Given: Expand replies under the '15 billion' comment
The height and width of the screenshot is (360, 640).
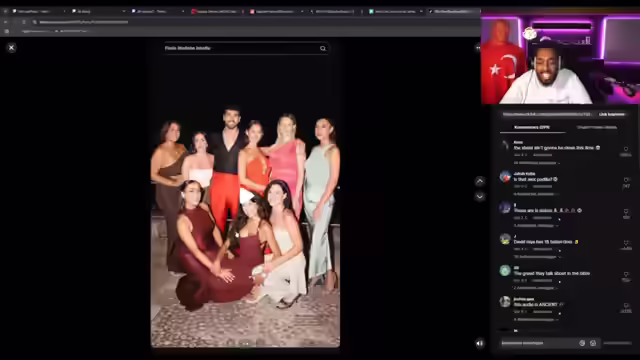Looking at the screenshot, I should click(536, 257).
